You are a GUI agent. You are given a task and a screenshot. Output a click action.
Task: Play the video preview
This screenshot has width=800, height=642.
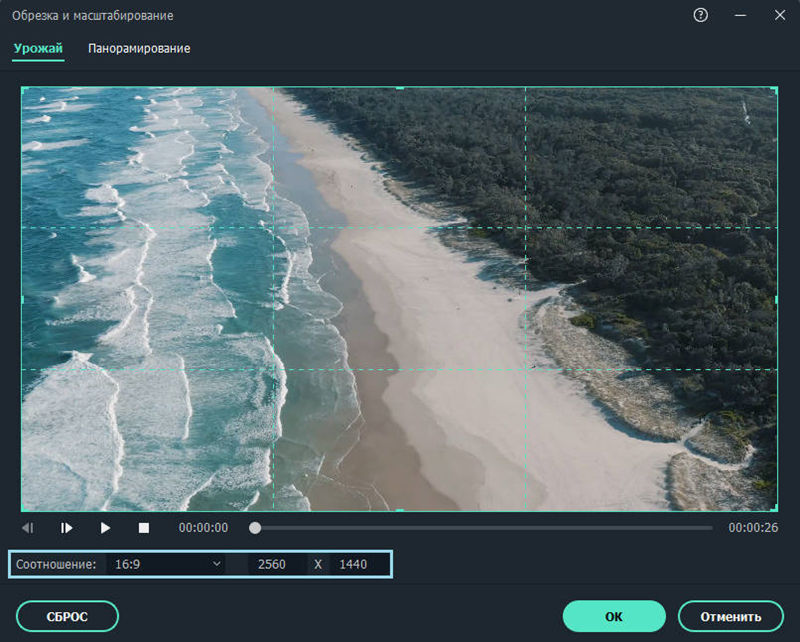point(105,527)
